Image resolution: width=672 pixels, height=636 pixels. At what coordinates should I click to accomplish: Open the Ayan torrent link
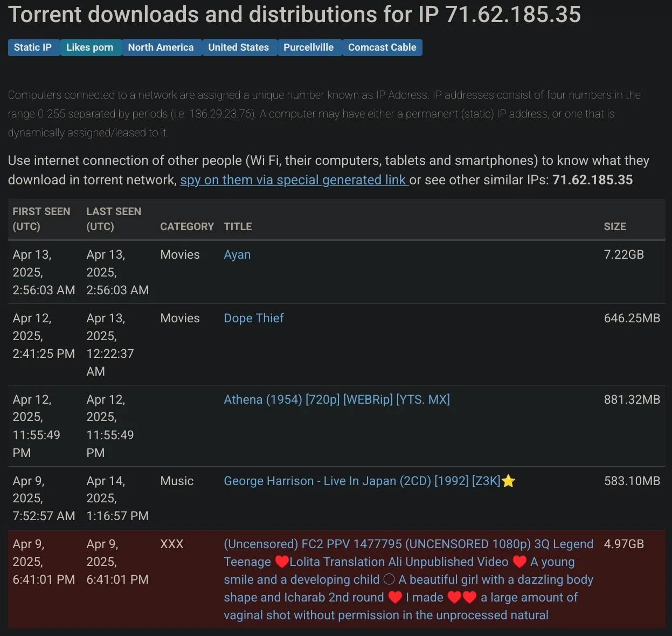[237, 254]
